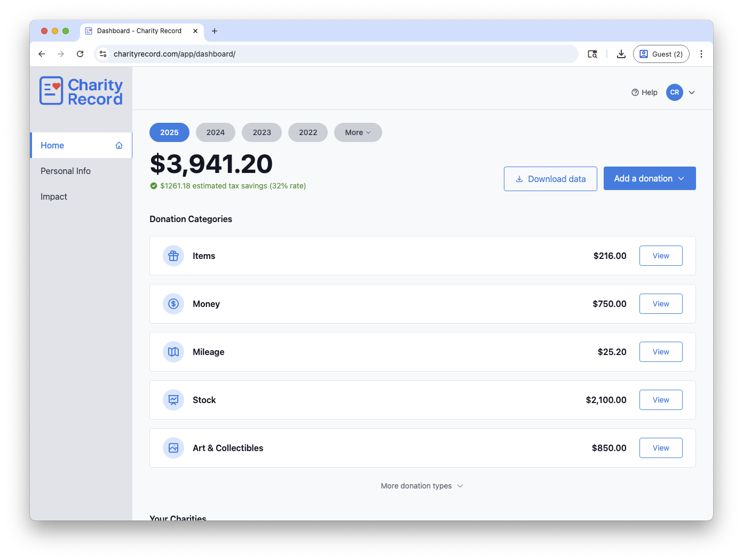Click the Stock chart category icon

click(173, 400)
